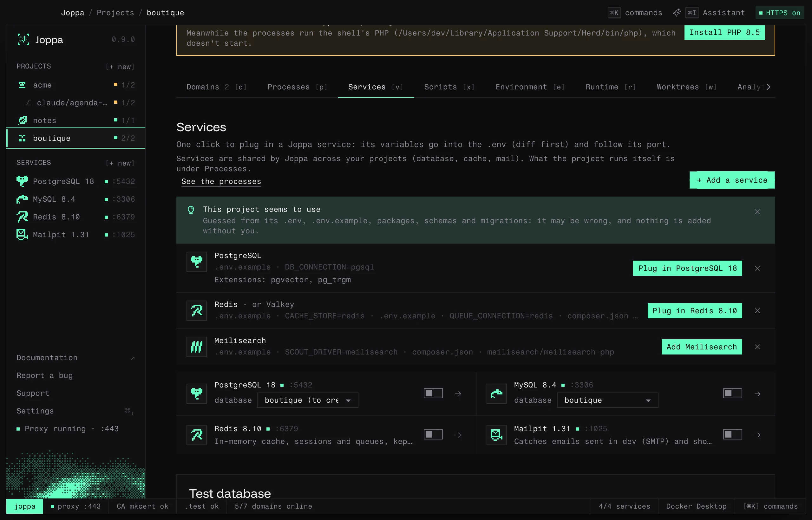Follow the 'See the processes' link
812x520 pixels.
[x=221, y=181]
